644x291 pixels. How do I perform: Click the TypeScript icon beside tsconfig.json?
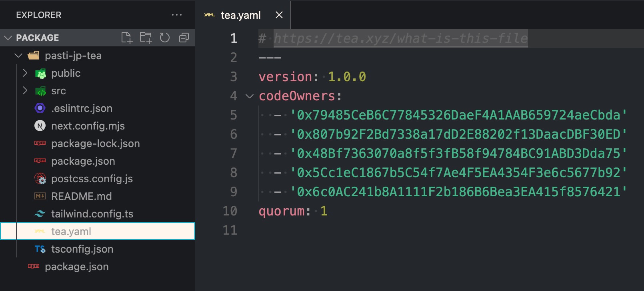tap(40, 249)
